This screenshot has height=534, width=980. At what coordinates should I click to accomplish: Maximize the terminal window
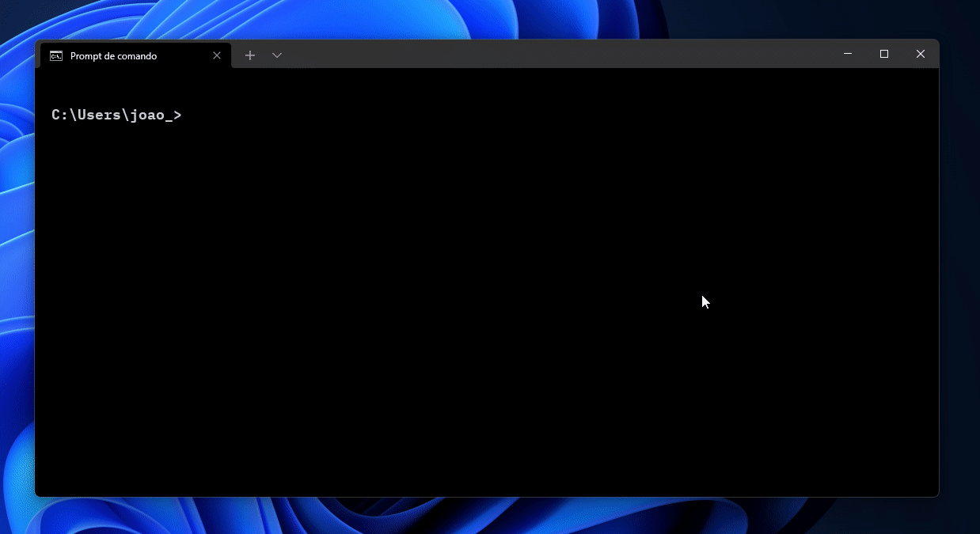click(x=884, y=54)
